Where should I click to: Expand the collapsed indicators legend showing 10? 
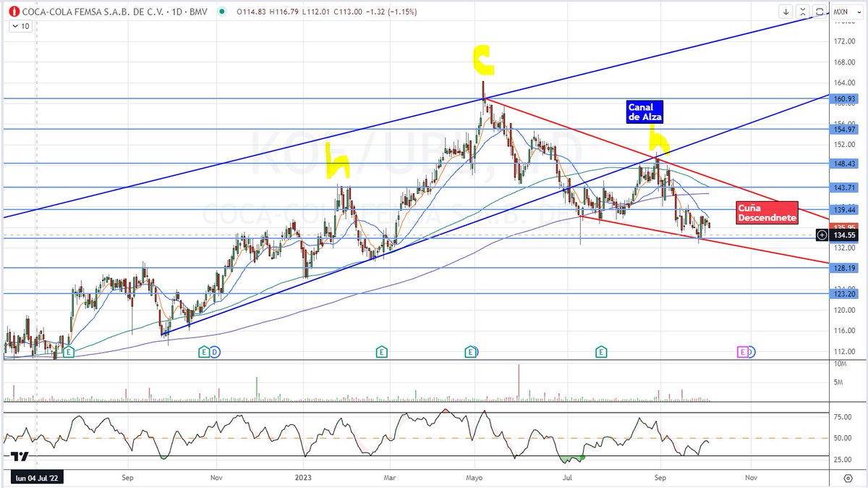[20, 26]
